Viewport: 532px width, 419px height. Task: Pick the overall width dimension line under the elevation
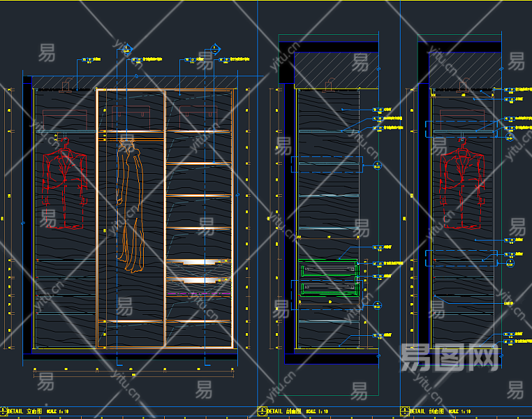pyautogui.click(x=133, y=376)
